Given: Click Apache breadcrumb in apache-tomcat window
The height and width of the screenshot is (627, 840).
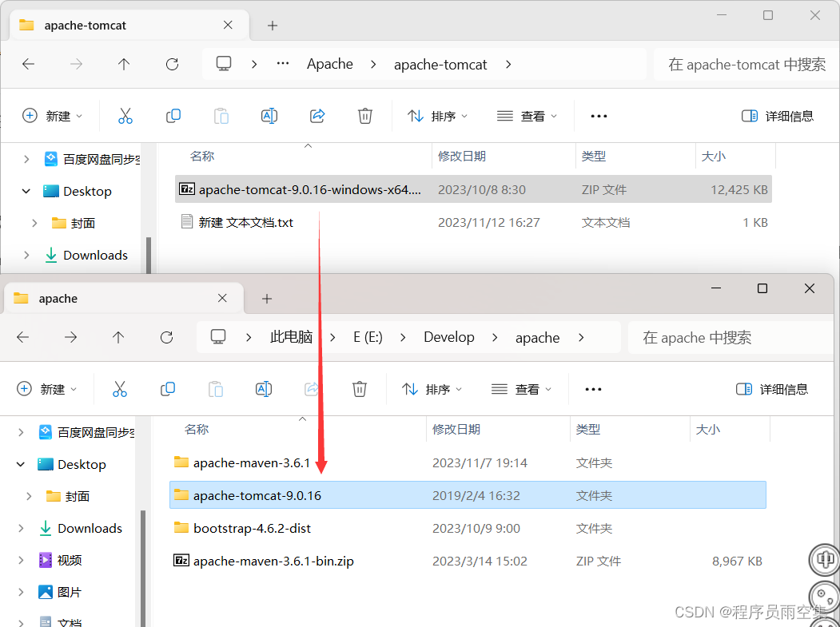Looking at the screenshot, I should tap(330, 64).
